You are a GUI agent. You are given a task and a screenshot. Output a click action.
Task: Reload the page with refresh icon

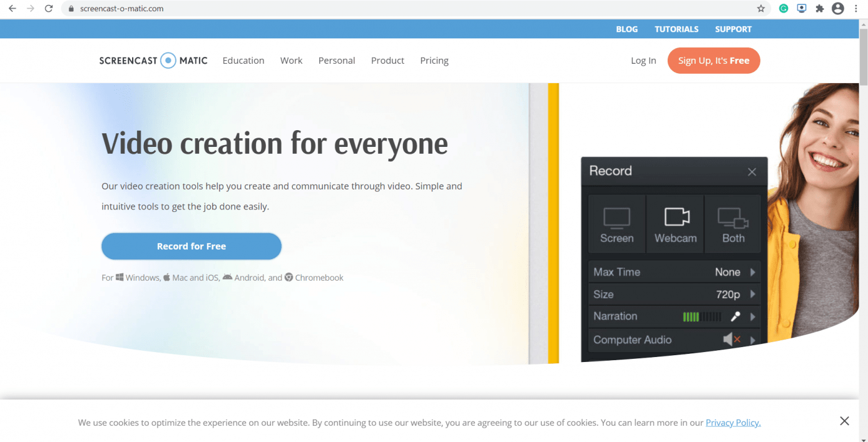pyautogui.click(x=49, y=9)
